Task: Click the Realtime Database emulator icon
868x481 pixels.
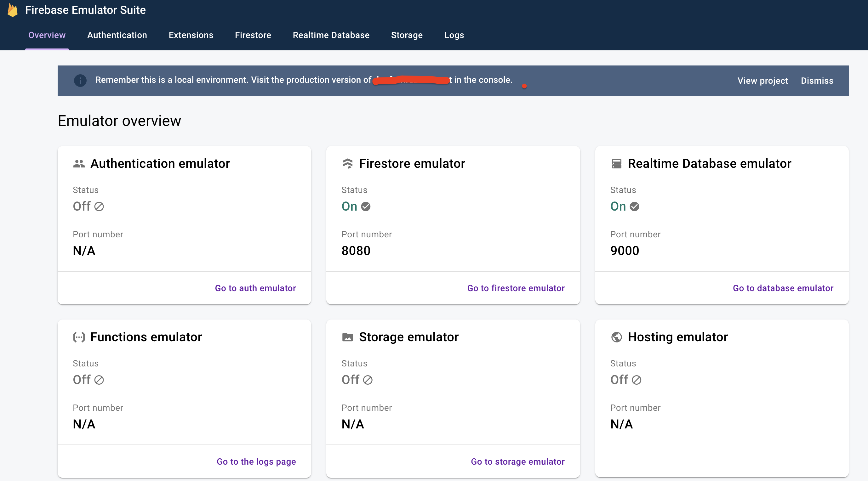Action: pyautogui.click(x=616, y=164)
